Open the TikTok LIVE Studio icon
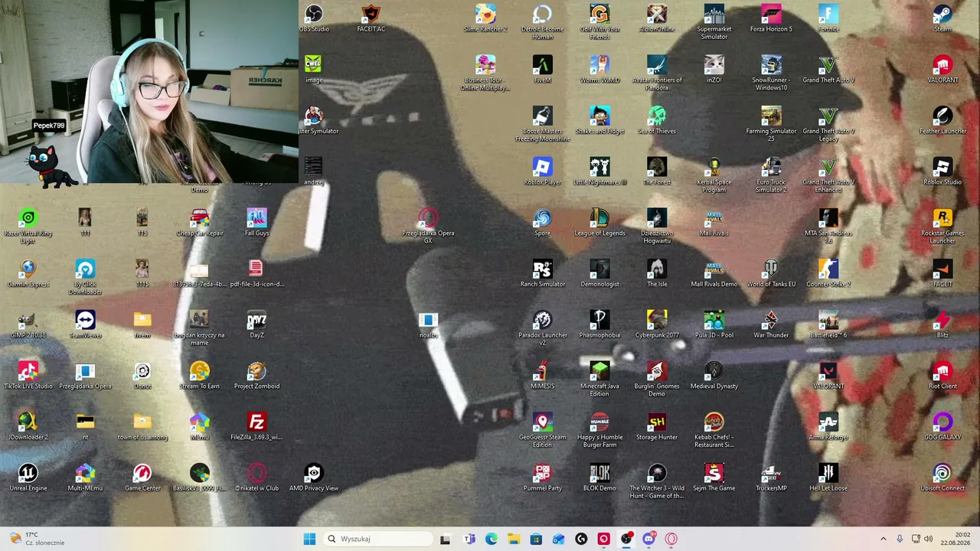This screenshot has width=980, height=551. click(x=28, y=376)
